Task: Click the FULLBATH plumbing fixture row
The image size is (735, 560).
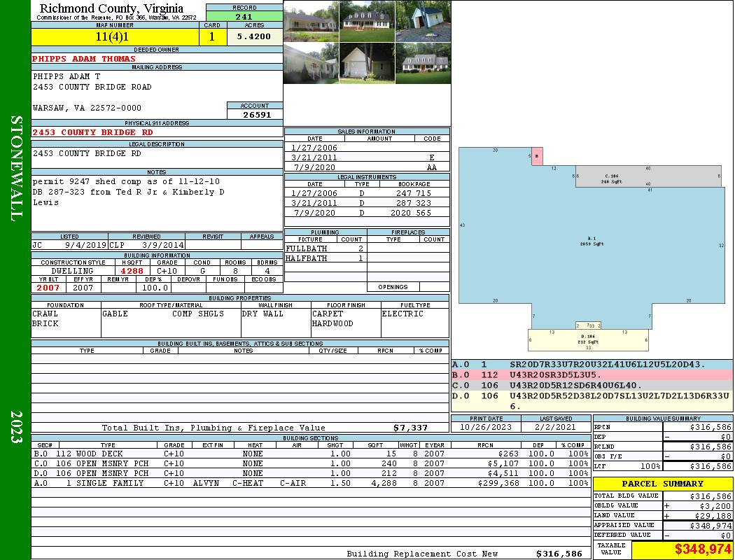Action: click(x=325, y=248)
